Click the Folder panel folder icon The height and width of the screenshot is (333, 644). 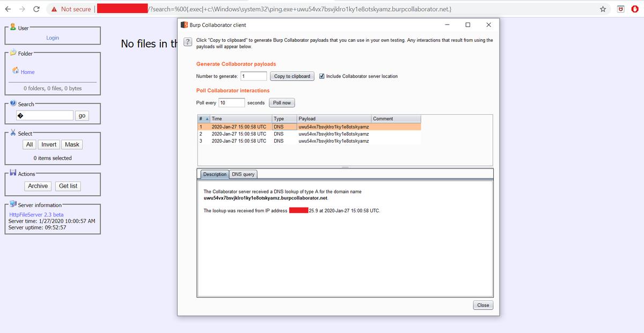click(13, 53)
